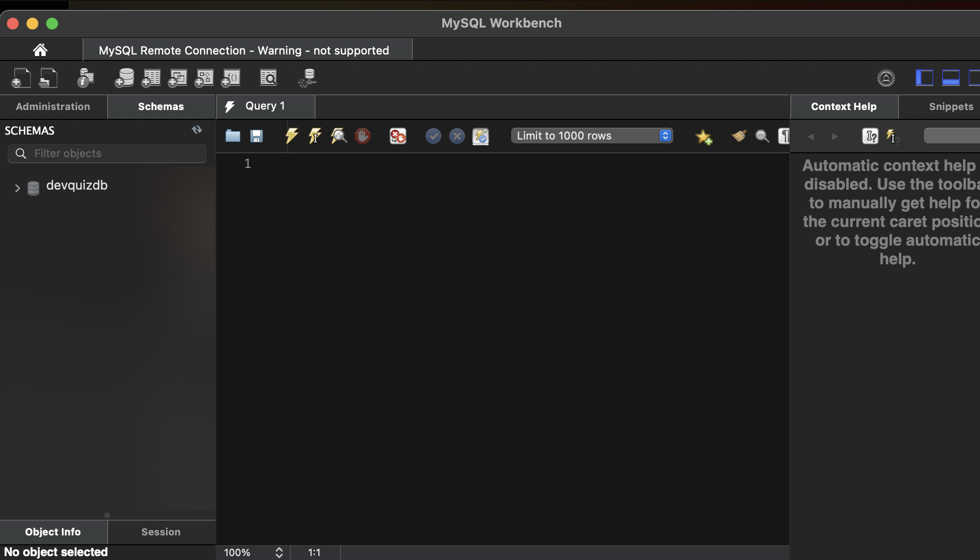Viewport: 980px width, 560px height.
Task: Open the Limit to 1000 rows dropdown
Action: point(592,136)
